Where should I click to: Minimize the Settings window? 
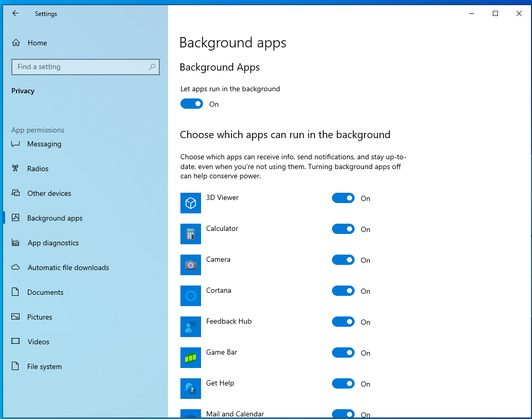pyautogui.click(x=472, y=13)
